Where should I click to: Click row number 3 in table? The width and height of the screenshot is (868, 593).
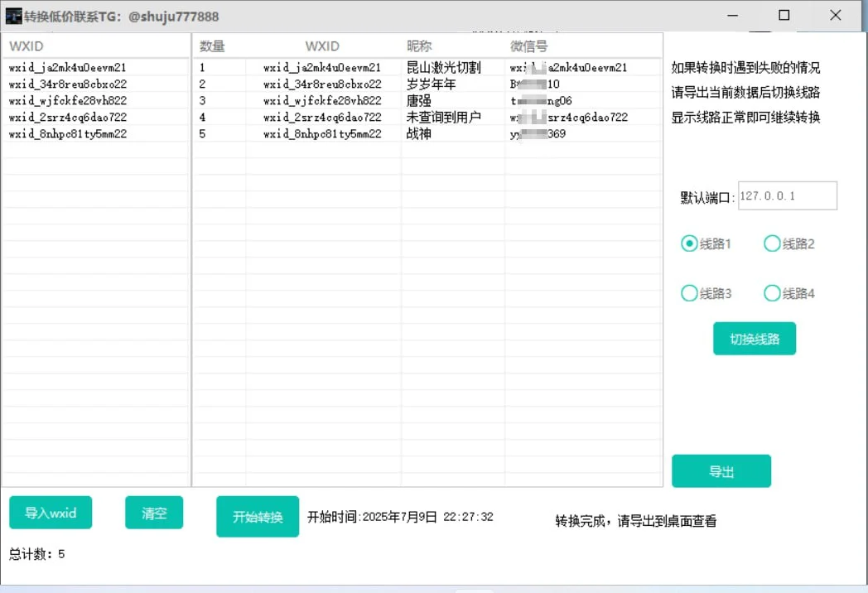[202, 100]
